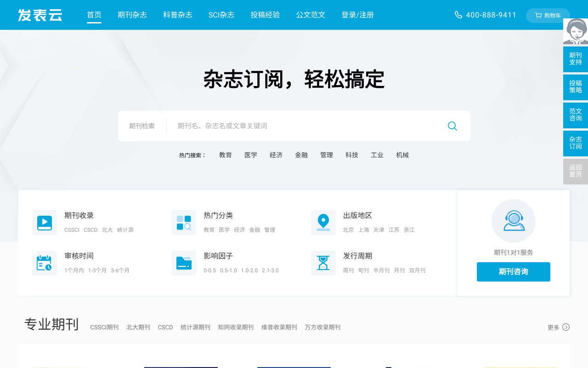Click the search magnifier icon
Screen dimensions: 588x368
(452, 126)
